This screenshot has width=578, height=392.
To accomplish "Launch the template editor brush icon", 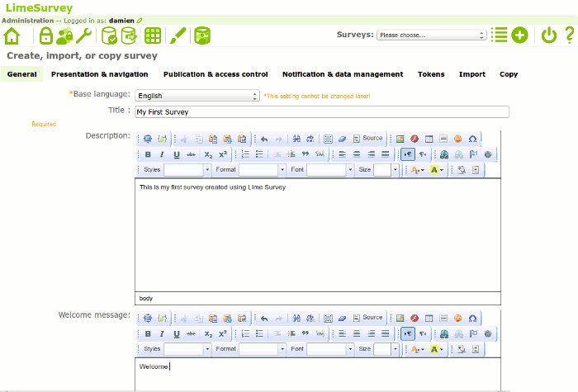I will pyautogui.click(x=178, y=35).
